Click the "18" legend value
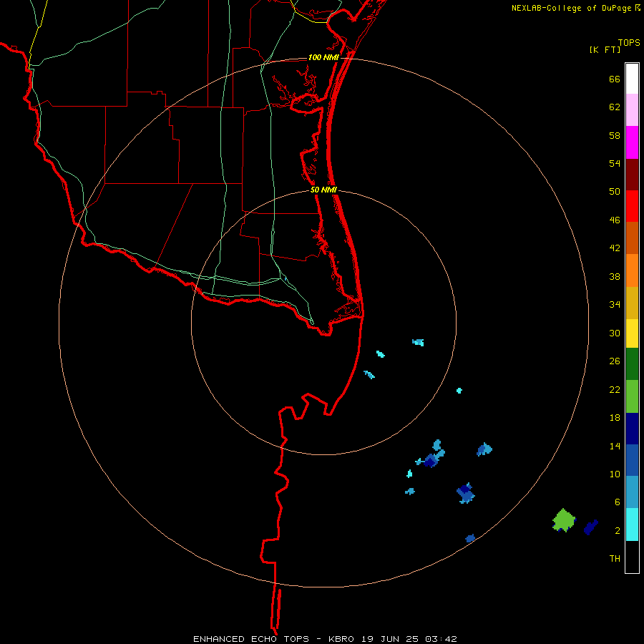 (615, 418)
